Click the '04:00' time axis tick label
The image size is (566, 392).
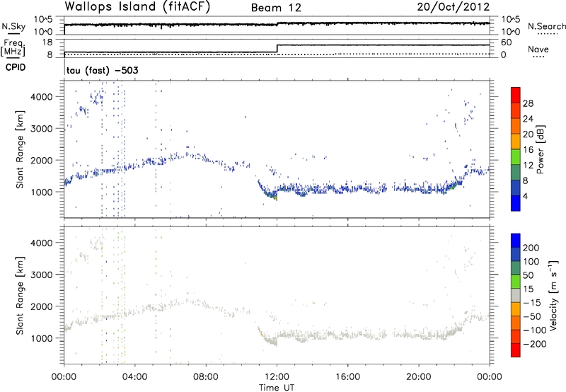[x=134, y=377]
